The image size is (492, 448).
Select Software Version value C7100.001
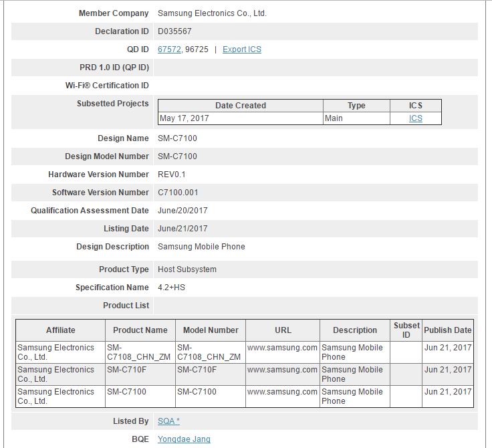point(178,193)
